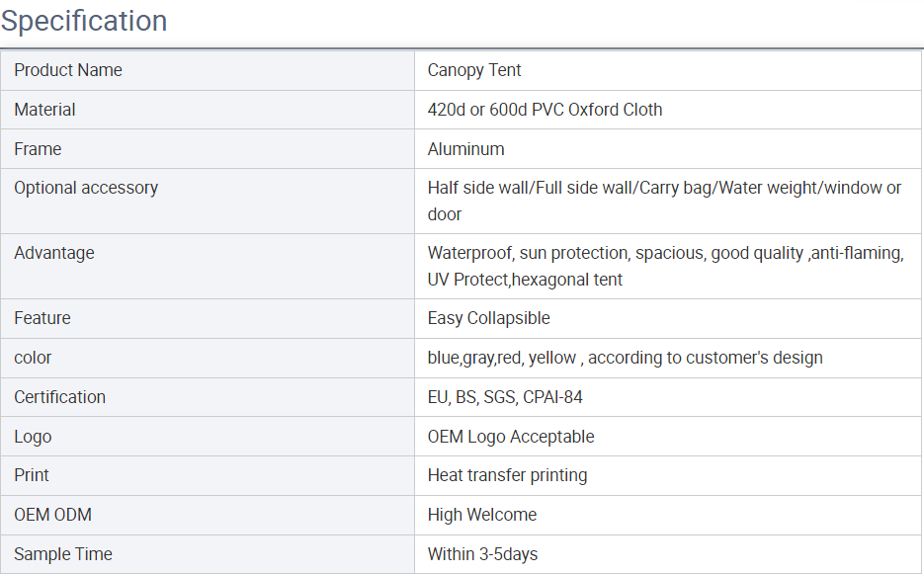The image size is (924, 574).
Task: Click the Canopy Tent value cell
Action: click(474, 70)
